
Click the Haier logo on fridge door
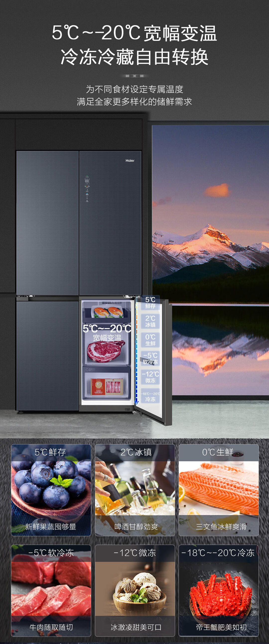pyautogui.click(x=130, y=161)
